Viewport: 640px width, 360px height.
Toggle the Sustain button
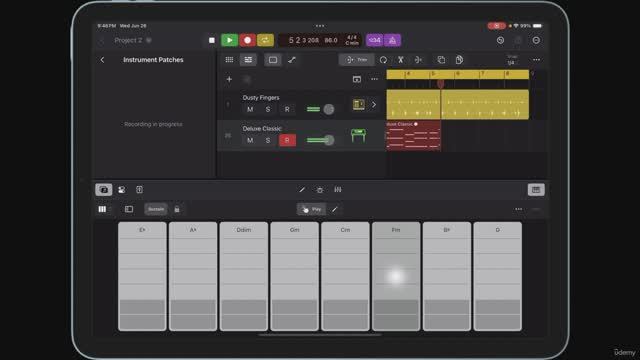[x=156, y=209]
